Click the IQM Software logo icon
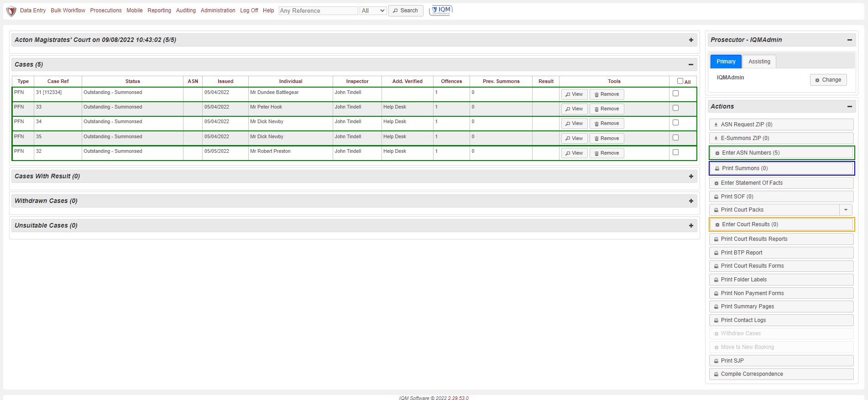 [441, 10]
